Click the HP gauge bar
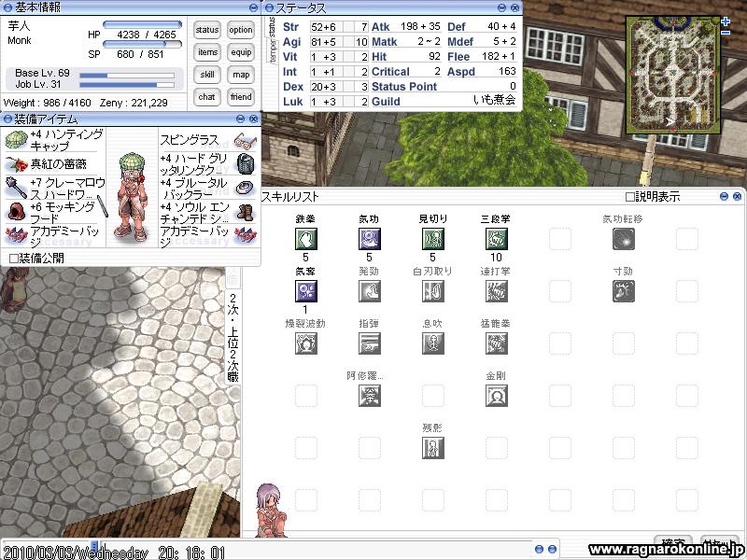Image resolution: width=747 pixels, height=560 pixels. click(x=143, y=24)
